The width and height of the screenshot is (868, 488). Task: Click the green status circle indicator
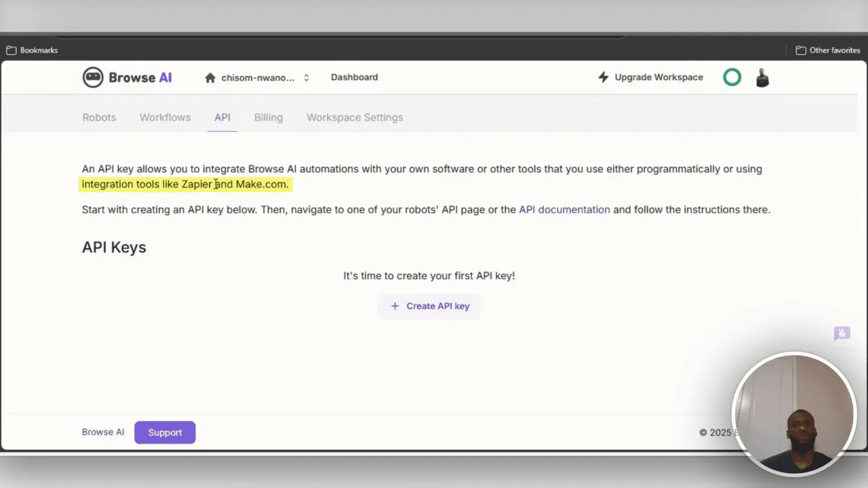pyautogui.click(x=732, y=77)
